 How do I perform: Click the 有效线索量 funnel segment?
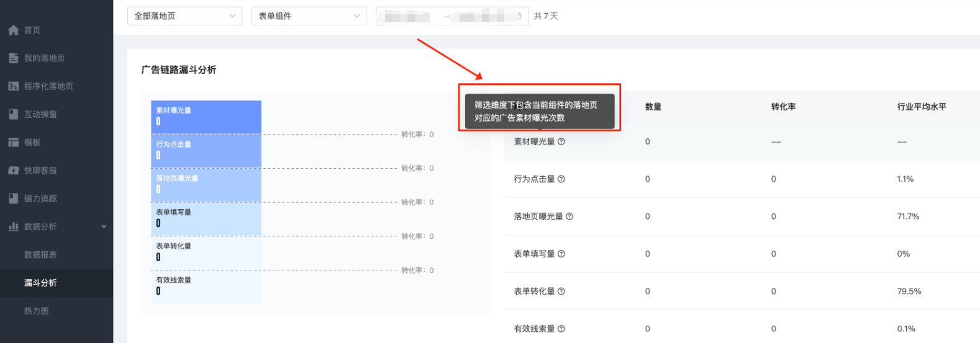(206, 287)
